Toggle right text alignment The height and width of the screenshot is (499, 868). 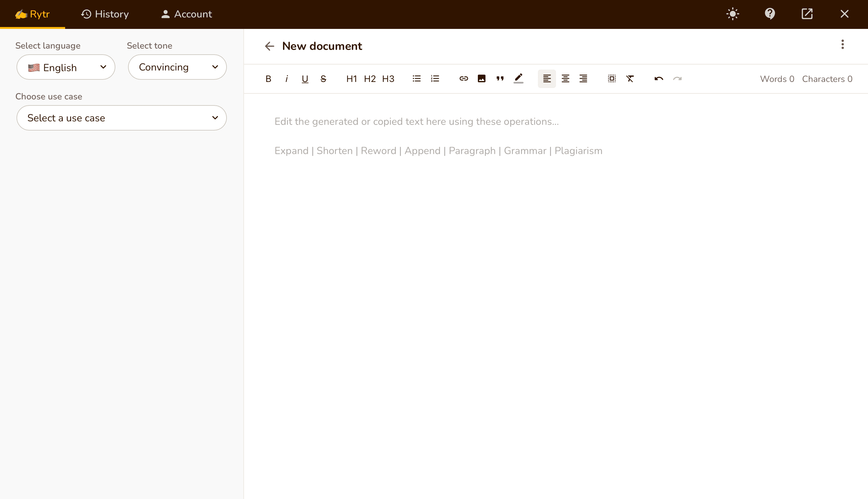[x=583, y=79]
